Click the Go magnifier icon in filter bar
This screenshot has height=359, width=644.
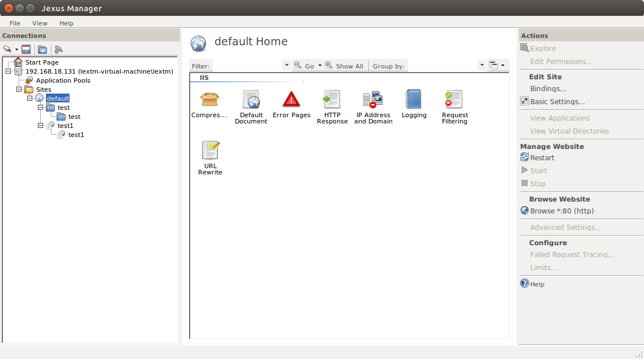tap(298, 65)
